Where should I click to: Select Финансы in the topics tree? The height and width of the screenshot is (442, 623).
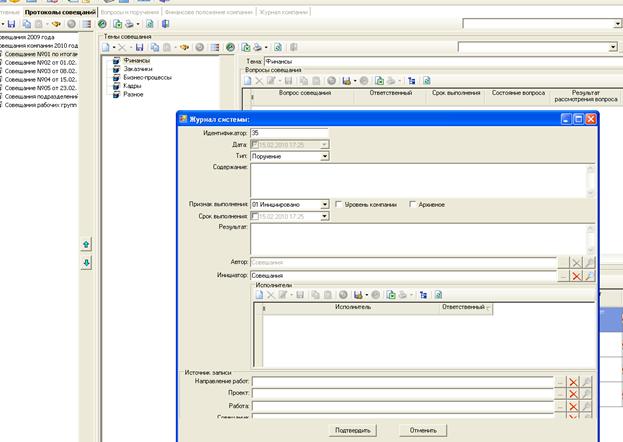point(138,60)
